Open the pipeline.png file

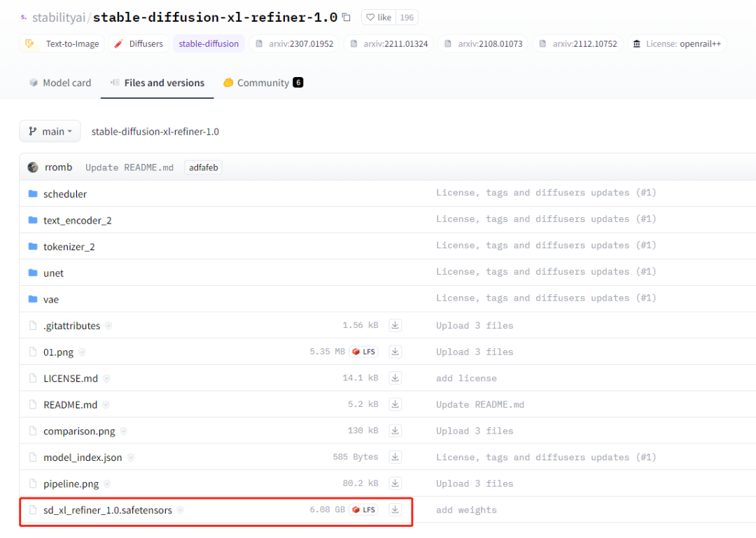(x=71, y=484)
